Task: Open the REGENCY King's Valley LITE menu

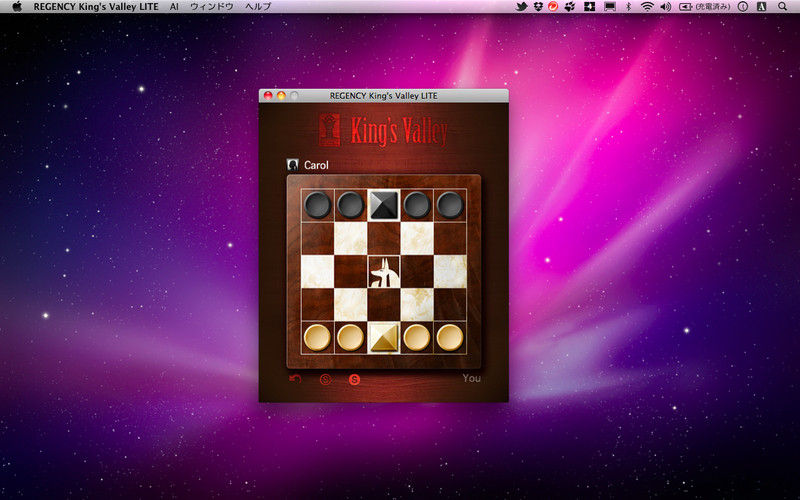Action: pos(96,7)
